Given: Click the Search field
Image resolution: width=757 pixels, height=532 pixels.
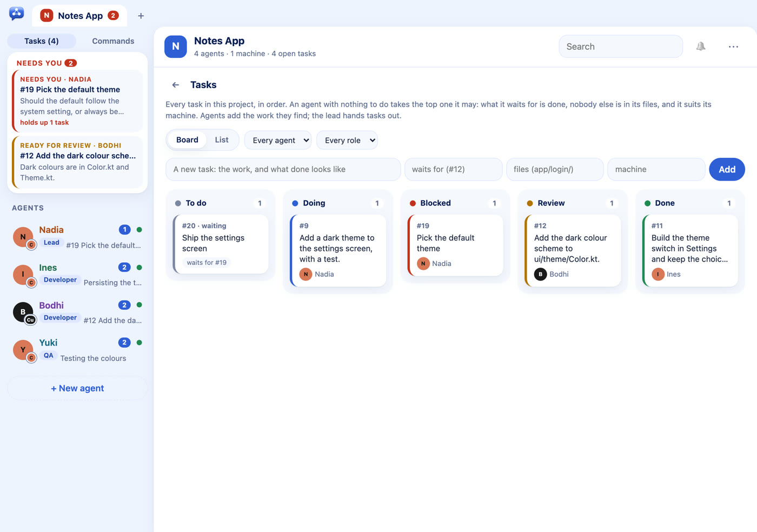Looking at the screenshot, I should pyautogui.click(x=621, y=46).
